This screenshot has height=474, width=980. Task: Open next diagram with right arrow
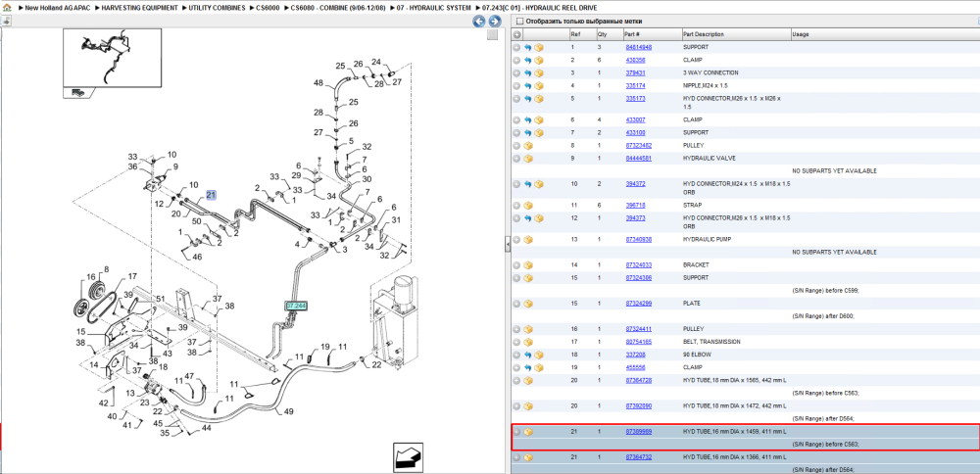tap(494, 22)
